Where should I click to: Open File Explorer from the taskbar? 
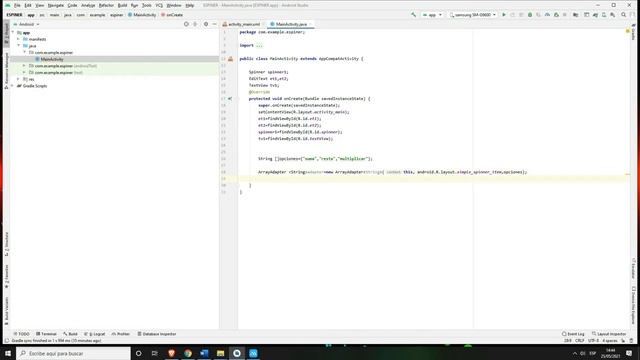coord(220,353)
